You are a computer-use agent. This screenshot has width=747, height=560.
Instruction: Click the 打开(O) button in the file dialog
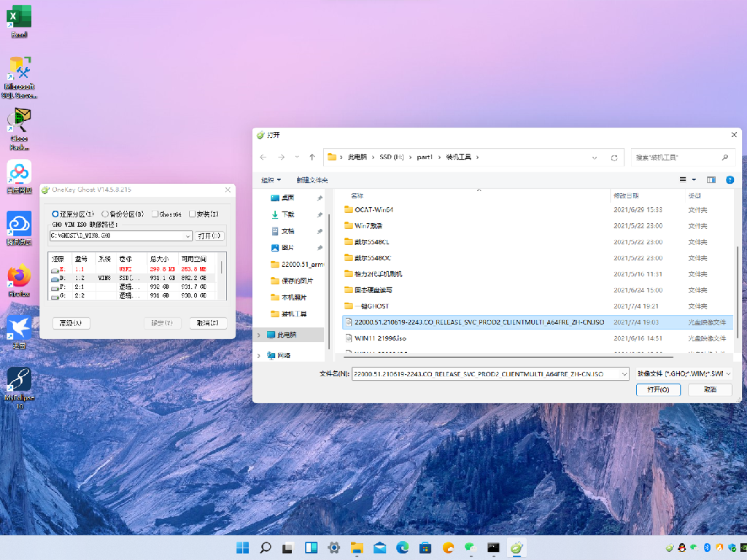[658, 390]
